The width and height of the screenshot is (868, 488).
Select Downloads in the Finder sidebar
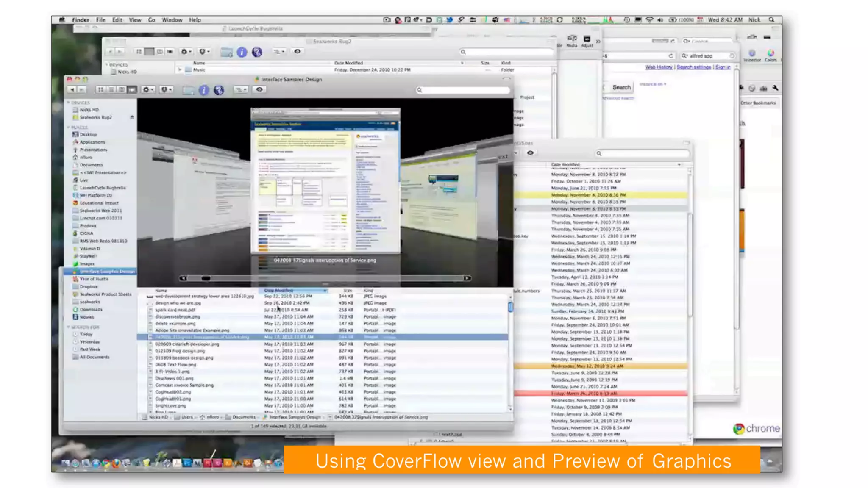(x=91, y=309)
